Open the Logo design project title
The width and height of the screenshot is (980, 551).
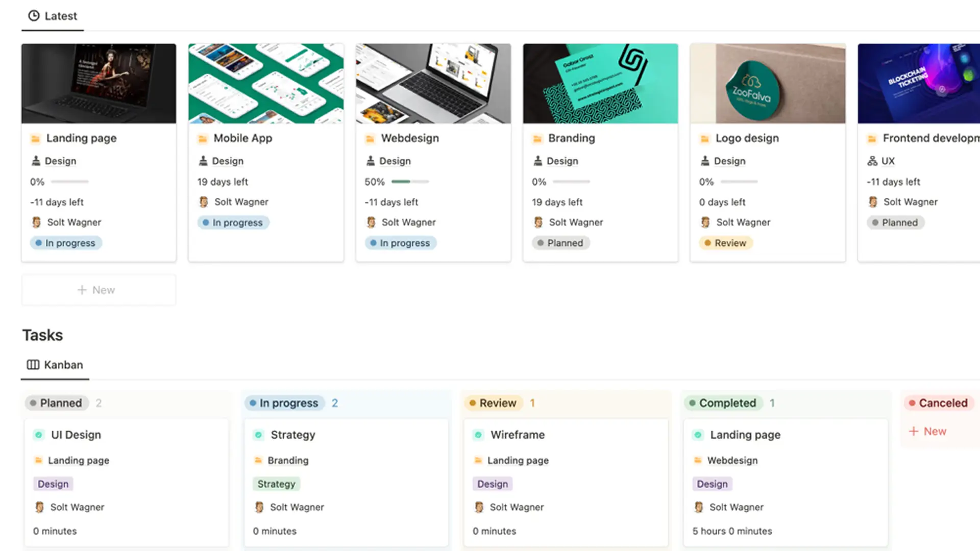(747, 138)
